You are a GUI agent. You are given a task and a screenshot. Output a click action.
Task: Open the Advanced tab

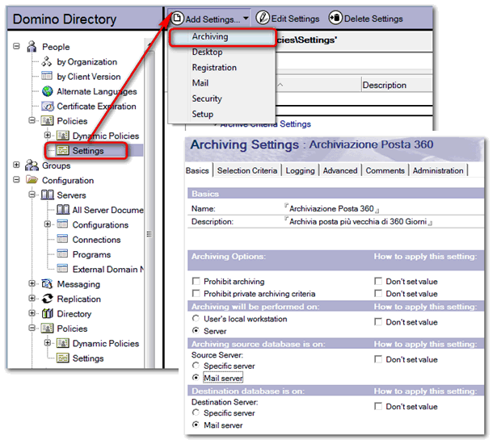point(340,170)
